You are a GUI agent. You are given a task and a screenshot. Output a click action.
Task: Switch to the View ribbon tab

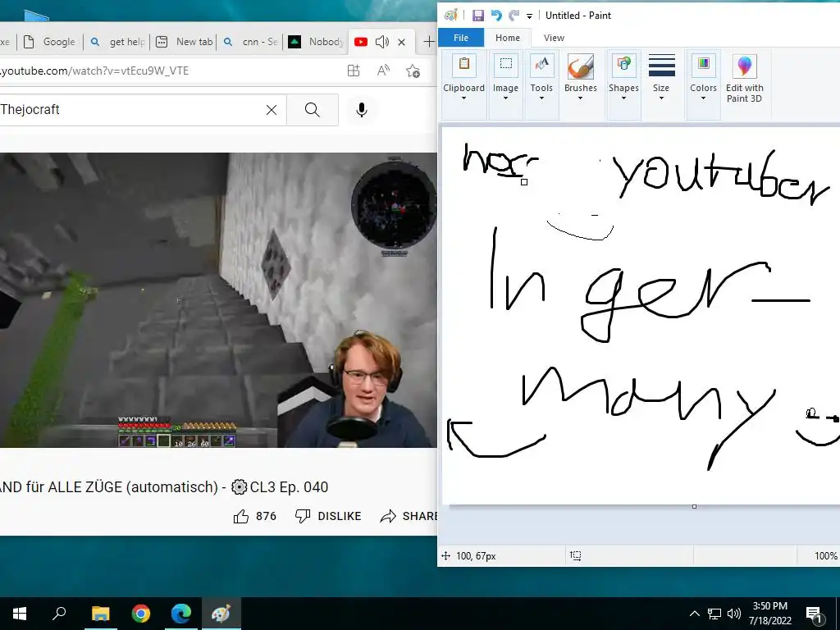554,38
